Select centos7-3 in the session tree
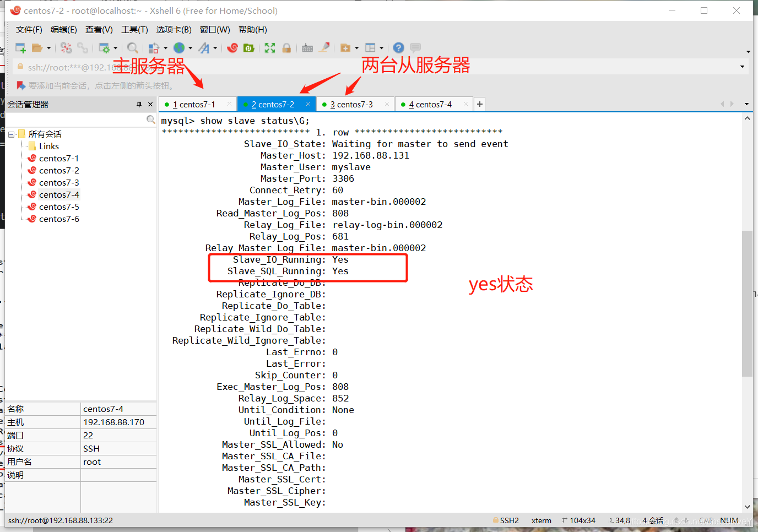 (59, 183)
